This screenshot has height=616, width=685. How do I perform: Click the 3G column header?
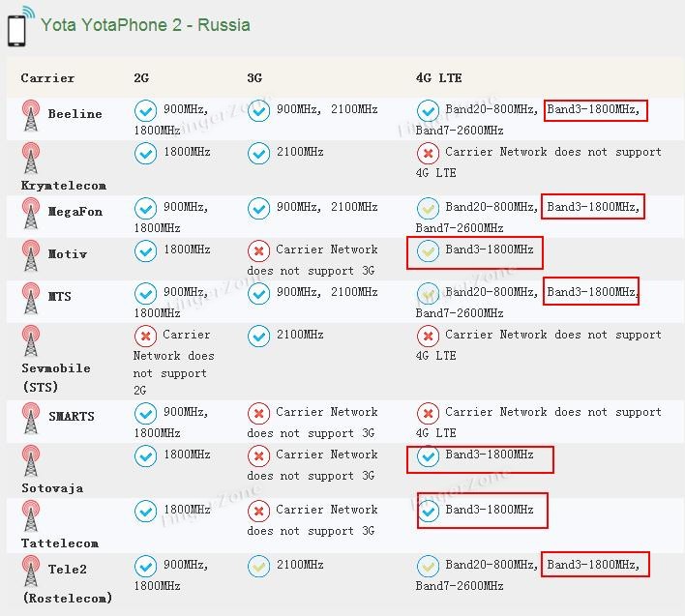[x=254, y=78]
